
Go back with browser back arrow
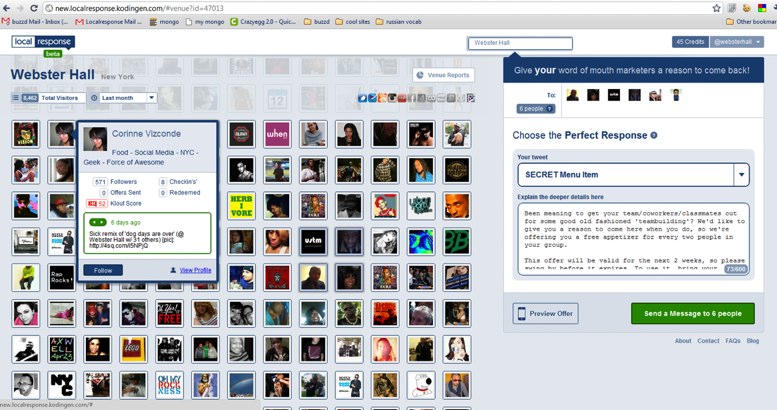(x=6, y=8)
